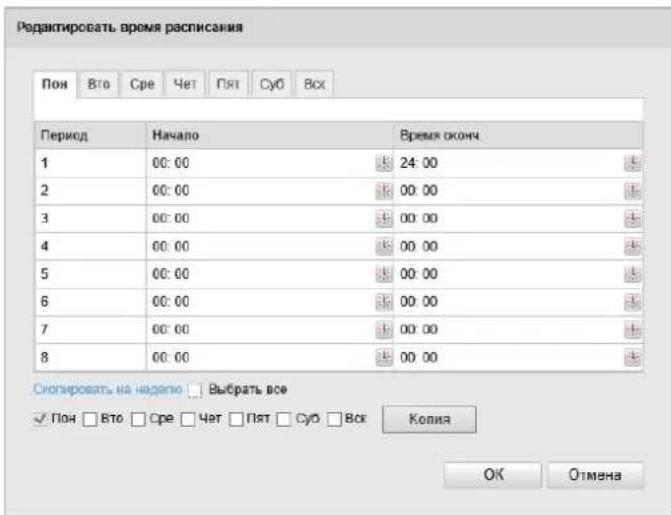
Task: Open time picker for period 1 start
Action: [384, 163]
